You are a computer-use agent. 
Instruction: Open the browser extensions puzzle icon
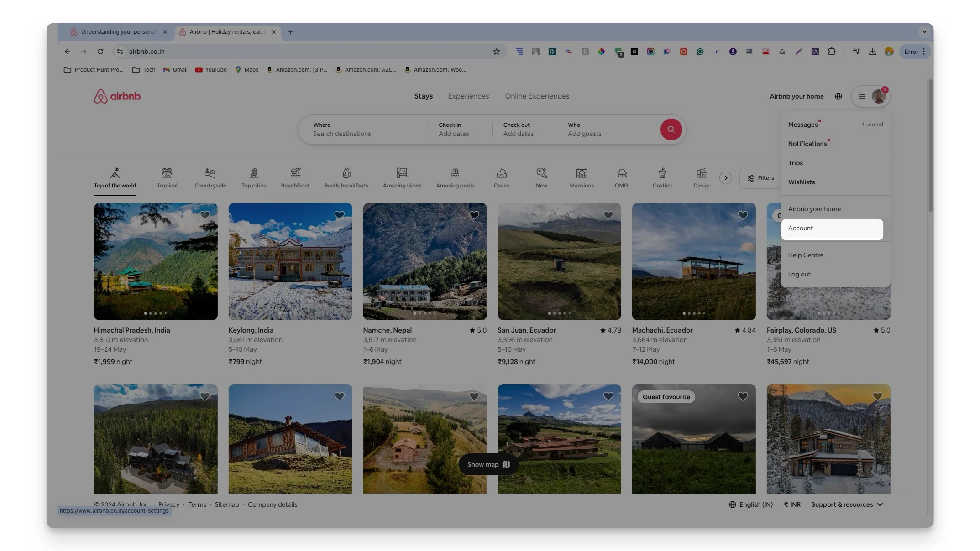click(x=832, y=52)
